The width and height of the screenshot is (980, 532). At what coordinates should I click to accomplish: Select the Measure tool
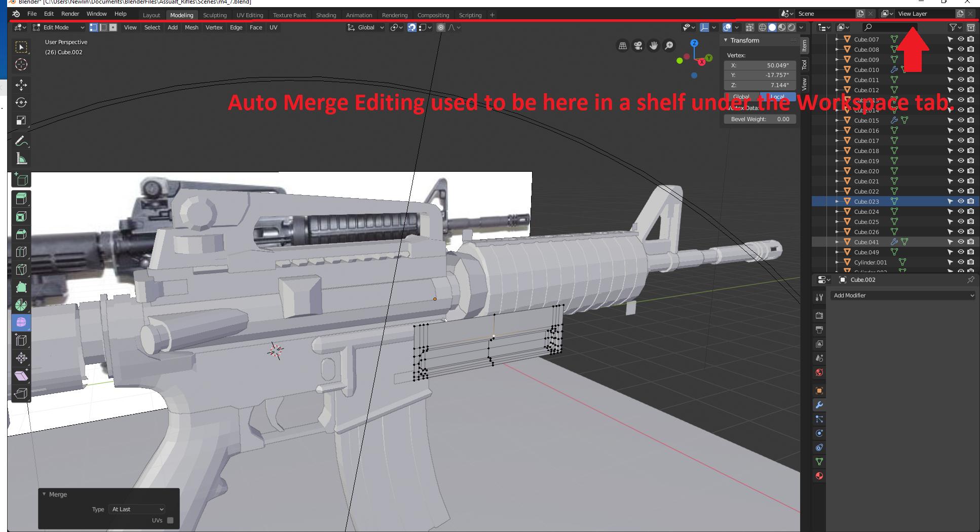[x=21, y=158]
